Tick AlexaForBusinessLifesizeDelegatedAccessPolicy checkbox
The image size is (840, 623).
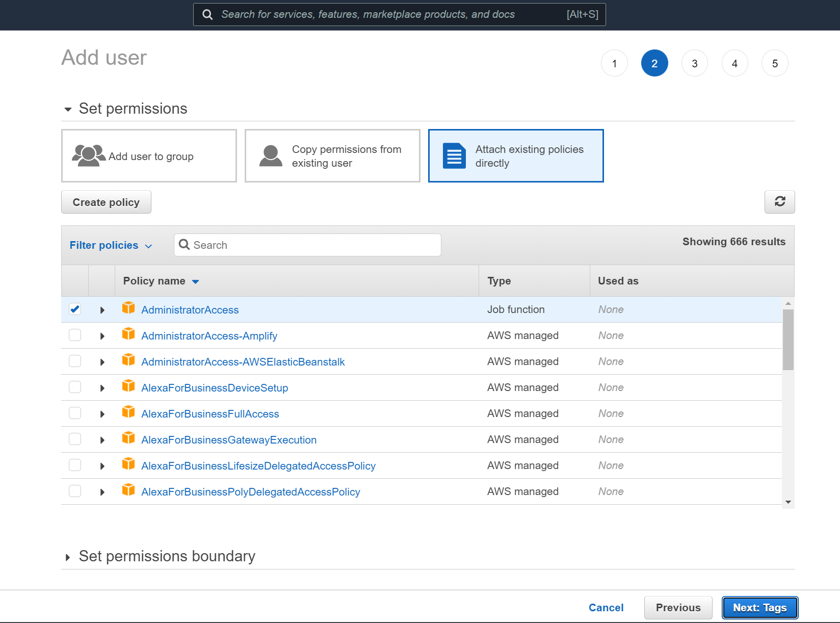pos(75,465)
